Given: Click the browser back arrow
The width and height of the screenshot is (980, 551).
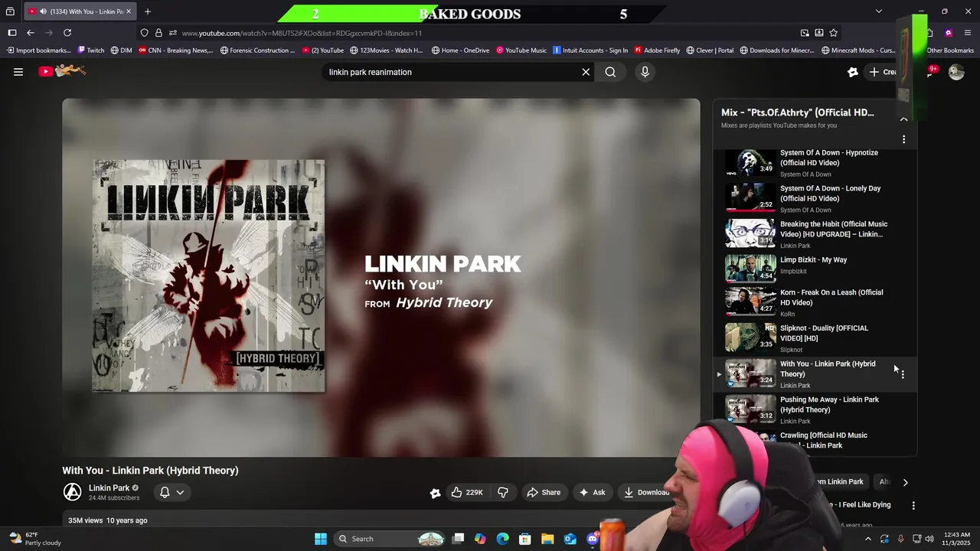Looking at the screenshot, I should (x=31, y=33).
